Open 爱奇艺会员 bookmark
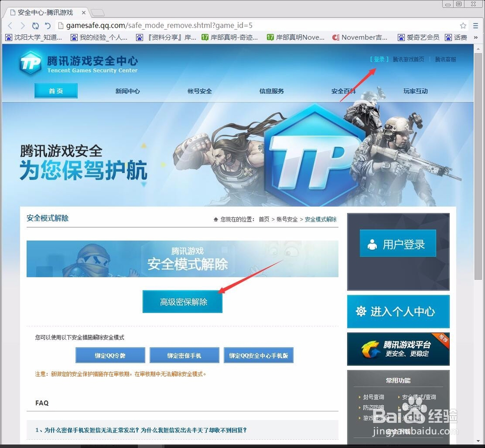The width and height of the screenshot is (485, 448). [419, 37]
